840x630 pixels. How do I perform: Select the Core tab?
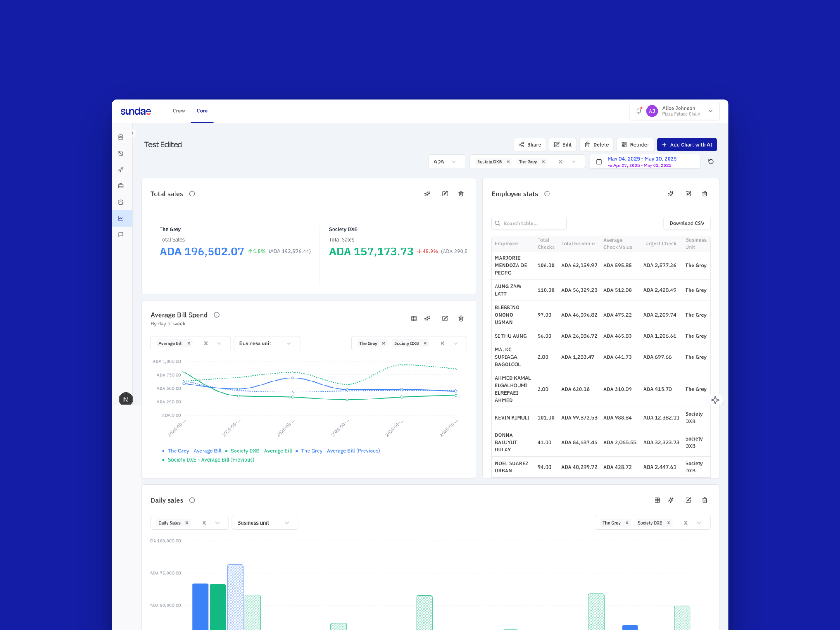202,111
